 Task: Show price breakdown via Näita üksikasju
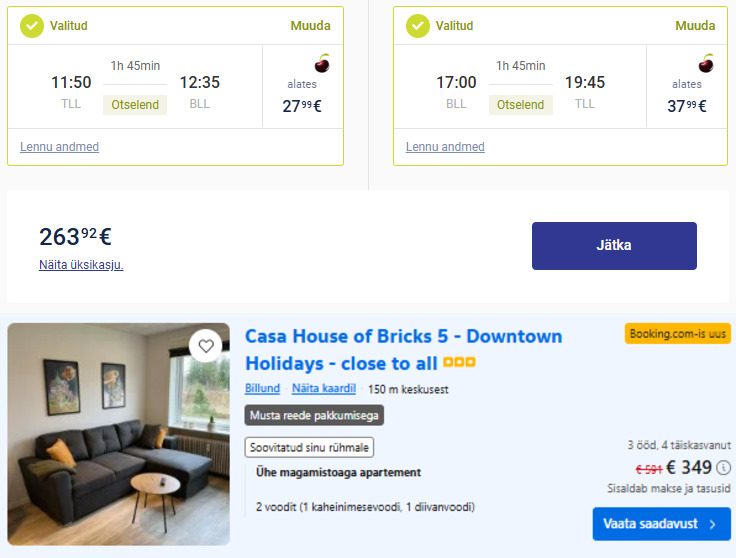pyautogui.click(x=81, y=265)
